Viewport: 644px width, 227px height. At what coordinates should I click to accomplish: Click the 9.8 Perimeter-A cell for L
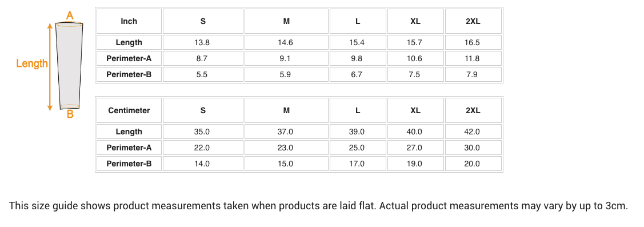(x=358, y=58)
